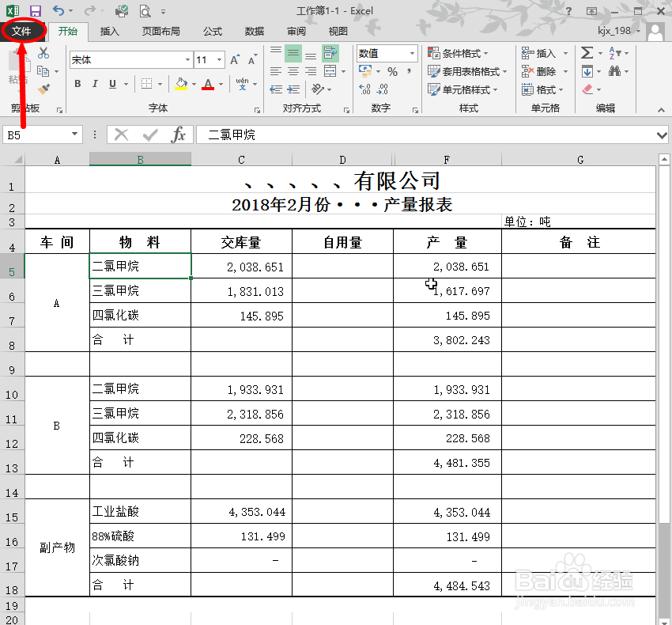Expand the formula bar
Viewport: 672px width, 625px height.
662,135
